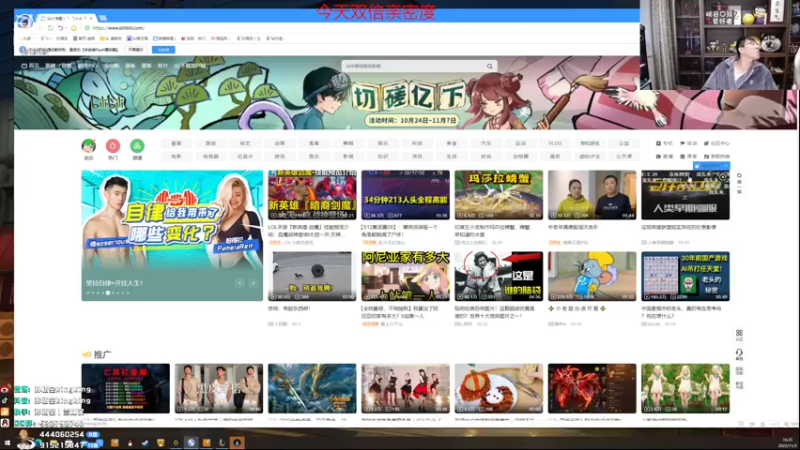
Task: Open the 人类早期驯服 video thumbnail
Action: [685, 195]
